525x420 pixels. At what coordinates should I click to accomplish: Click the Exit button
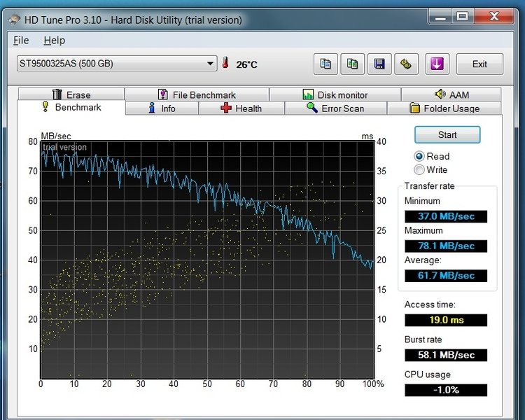click(x=479, y=64)
